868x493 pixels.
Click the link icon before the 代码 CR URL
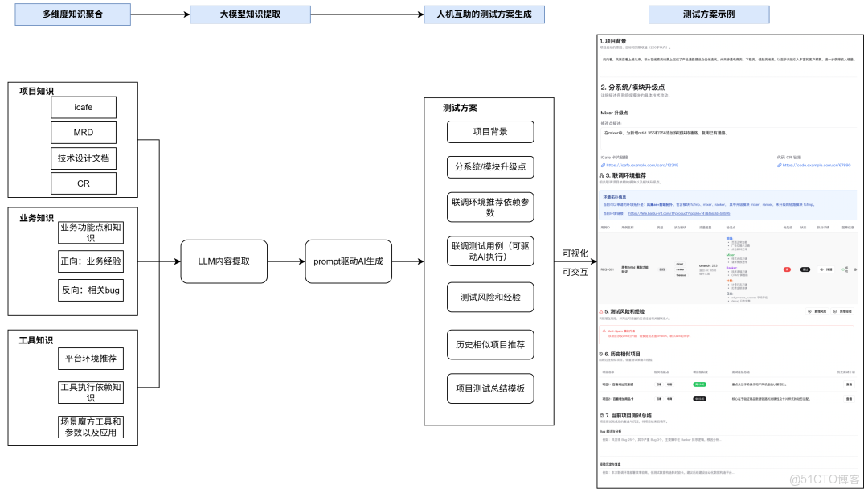tap(778, 164)
